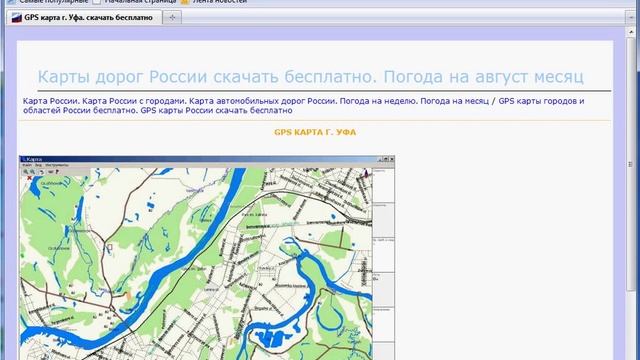Click the north arrow compass on the map
The height and width of the screenshot is (360, 640).
tap(366, 173)
